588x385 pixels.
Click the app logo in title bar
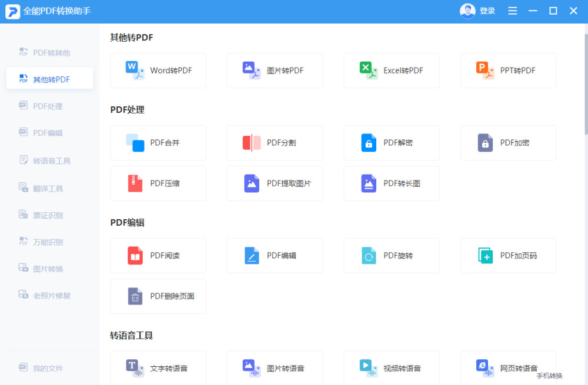pos(12,11)
